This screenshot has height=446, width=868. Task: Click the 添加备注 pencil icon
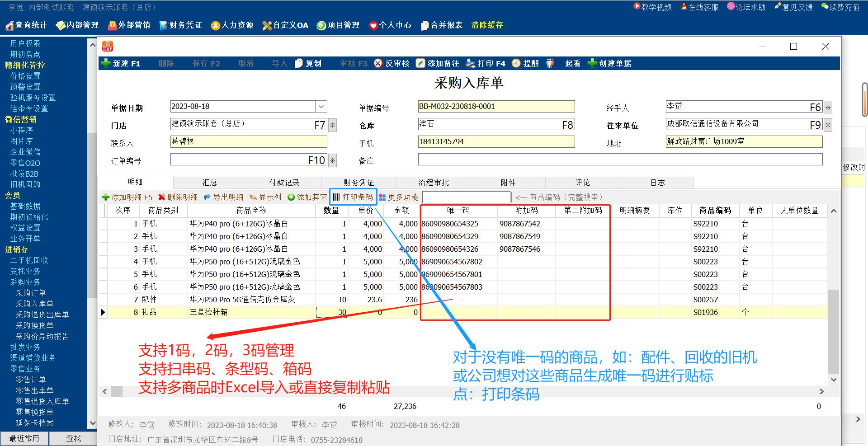click(x=421, y=63)
